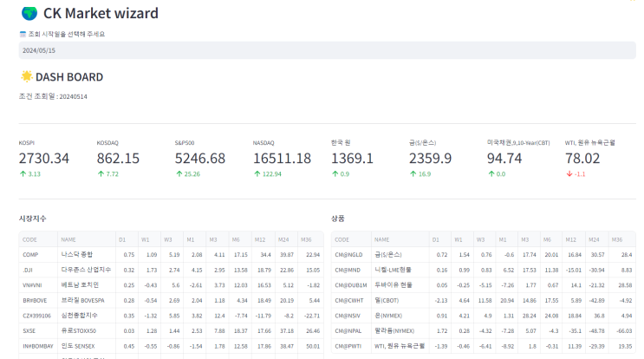Select CM@NPAL row M36 value -66.03
This screenshot has width=644, height=359.
[622, 330]
